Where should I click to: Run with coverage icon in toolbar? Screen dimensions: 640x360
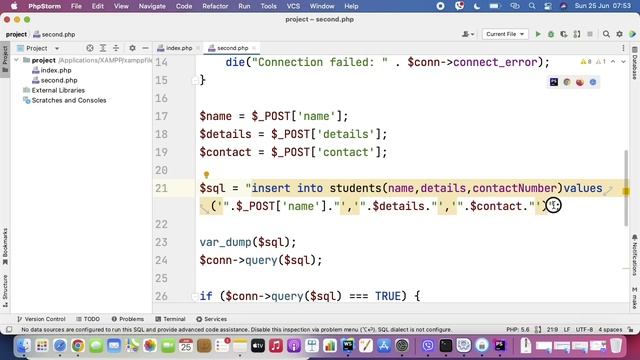[564, 34]
